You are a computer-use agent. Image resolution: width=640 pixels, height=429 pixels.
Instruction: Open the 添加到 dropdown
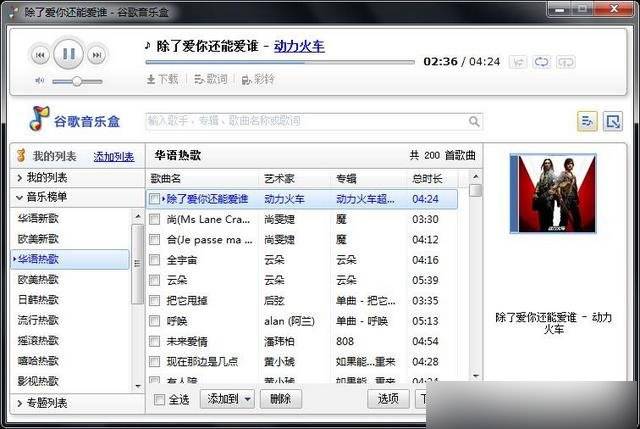pos(227,399)
